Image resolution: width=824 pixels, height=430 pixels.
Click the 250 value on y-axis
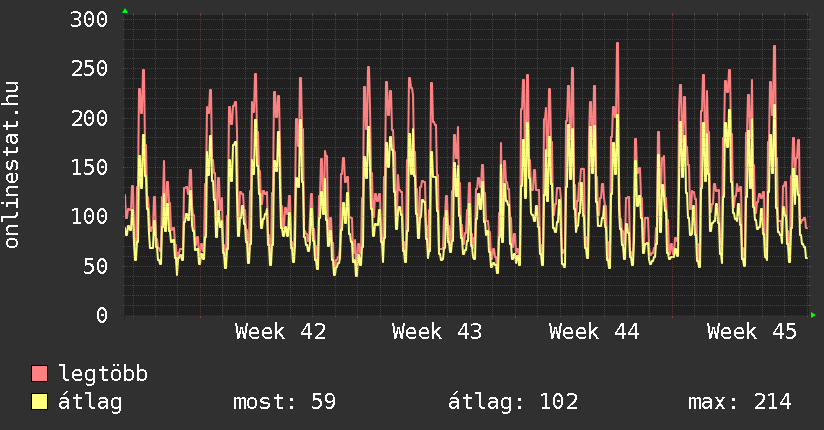click(90, 69)
